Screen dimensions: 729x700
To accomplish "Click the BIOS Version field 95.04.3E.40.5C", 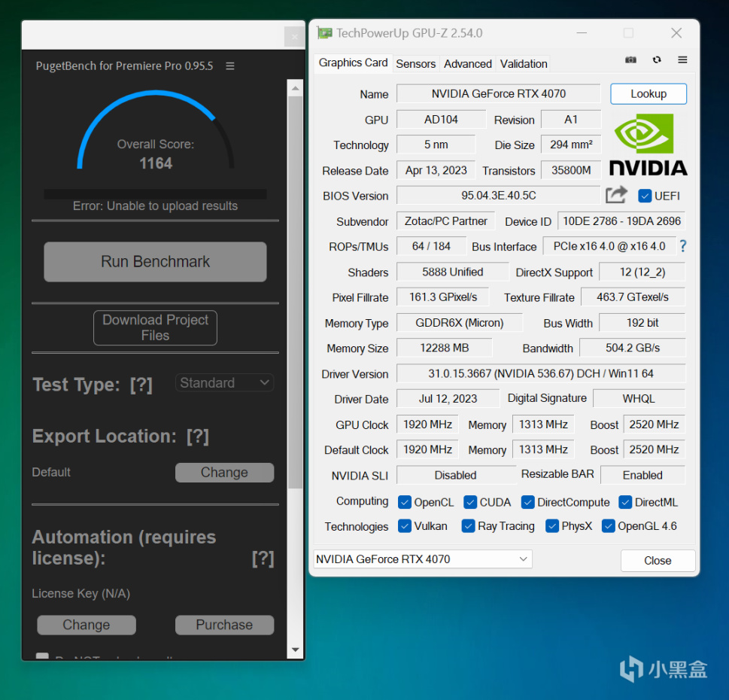I will click(498, 196).
